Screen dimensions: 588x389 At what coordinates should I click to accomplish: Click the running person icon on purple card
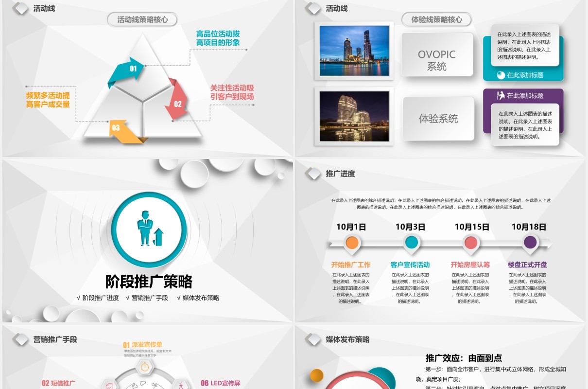[501, 95]
